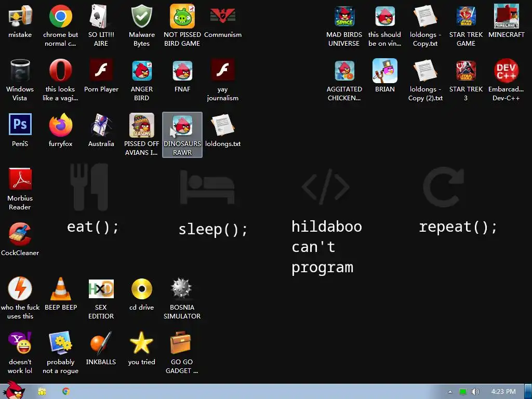Select the 'Porn Player' Flash icon

tap(101, 71)
